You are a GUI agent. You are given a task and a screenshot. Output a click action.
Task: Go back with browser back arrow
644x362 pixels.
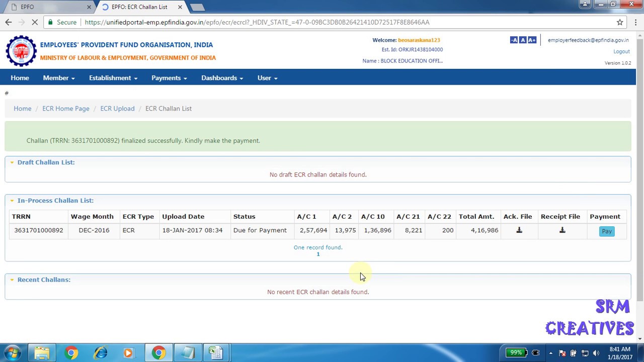8,22
